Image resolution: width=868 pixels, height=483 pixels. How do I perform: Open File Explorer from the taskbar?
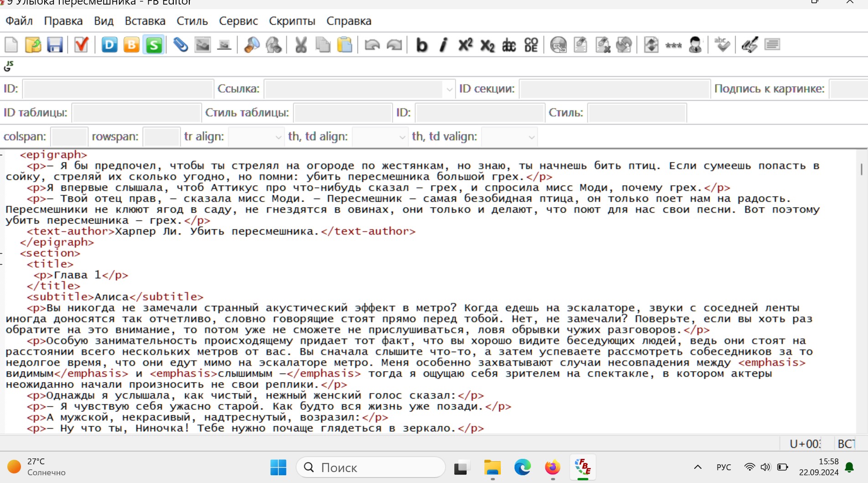click(492, 468)
